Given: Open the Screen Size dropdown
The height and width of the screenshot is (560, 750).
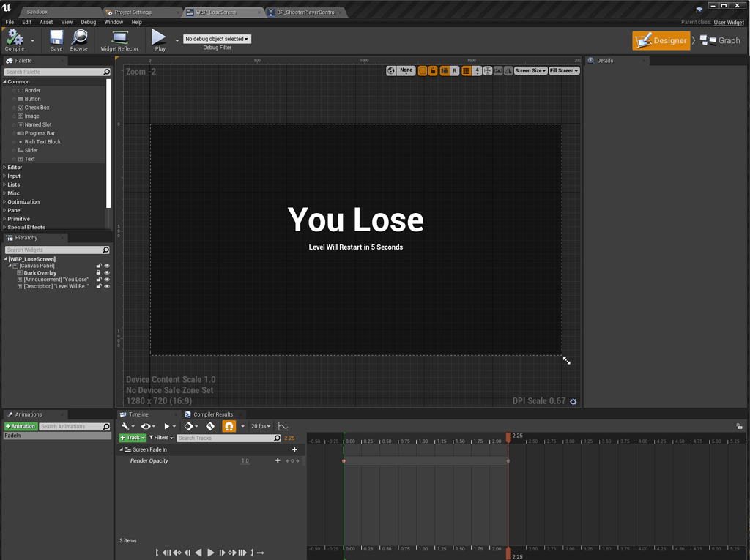Looking at the screenshot, I should point(530,70).
